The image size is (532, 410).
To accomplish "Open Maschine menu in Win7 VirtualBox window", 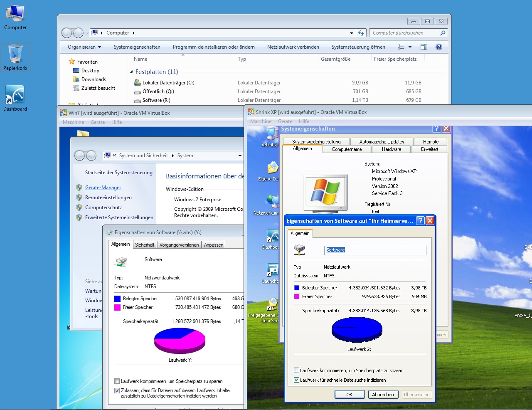I will coord(73,122).
